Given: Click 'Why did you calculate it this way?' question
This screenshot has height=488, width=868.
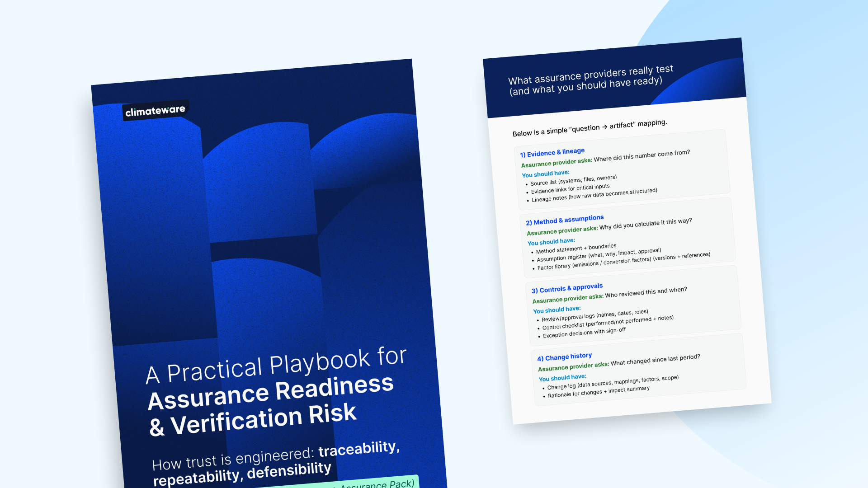Looking at the screenshot, I should click(x=645, y=223).
